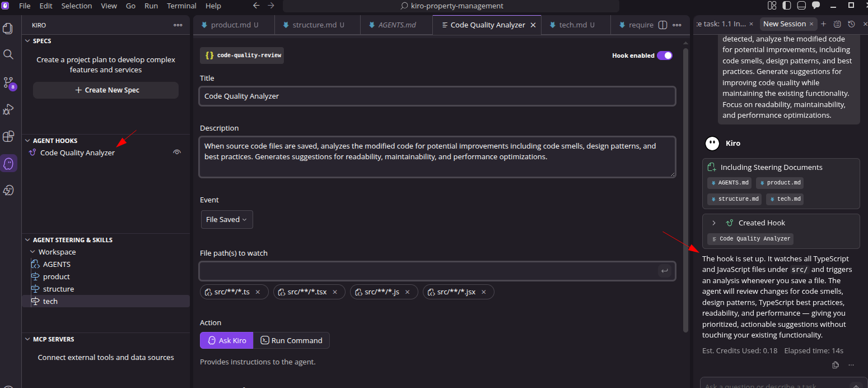This screenshot has width=868, height=388.
Task: Open the Extensions view in activity bar
Action: tap(8, 136)
